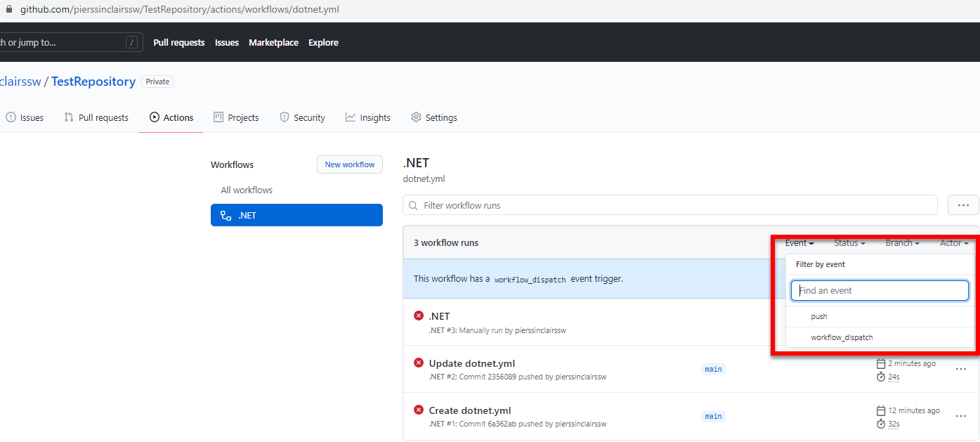Screen dimensions: 980x442
Task: Switch to the Actions repository tab
Action: tap(171, 117)
